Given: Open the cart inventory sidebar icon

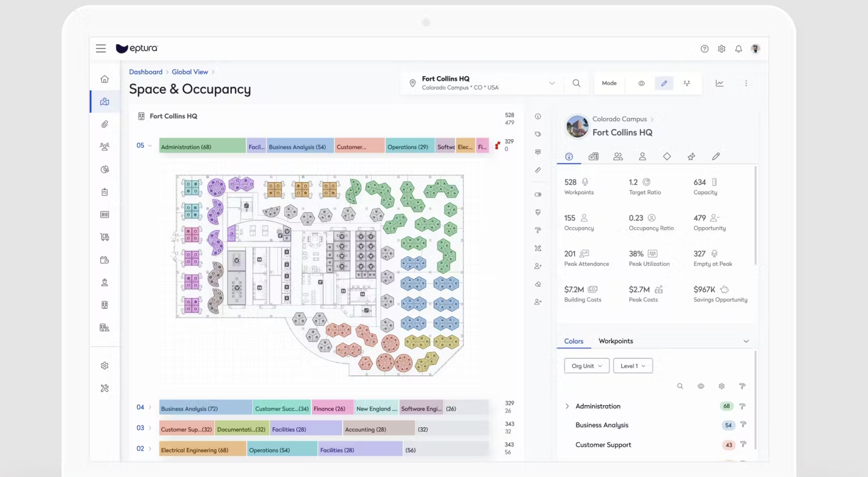Looking at the screenshot, I should (104, 237).
